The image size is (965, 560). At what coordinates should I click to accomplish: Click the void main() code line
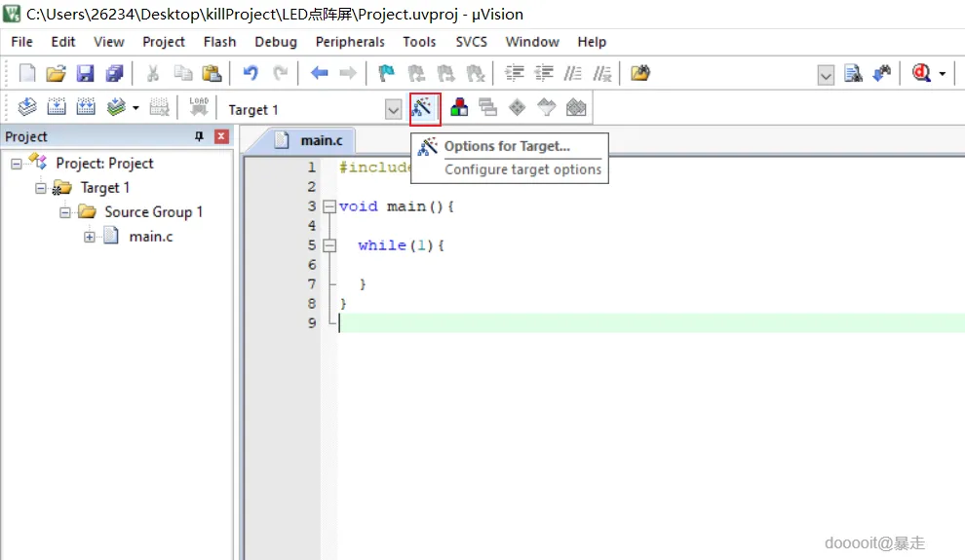tap(397, 206)
